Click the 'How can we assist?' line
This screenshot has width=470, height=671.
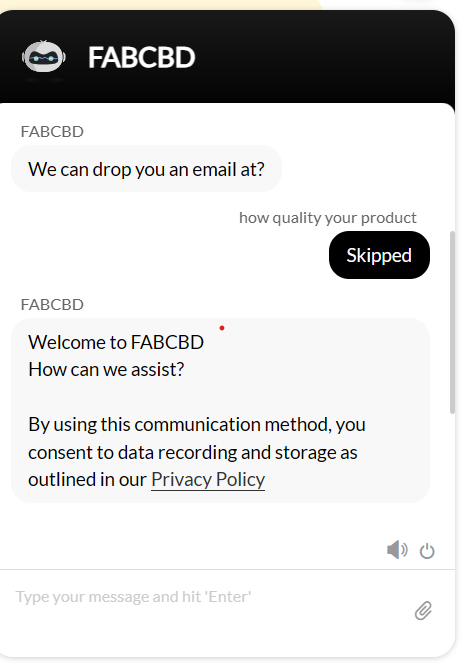106,369
